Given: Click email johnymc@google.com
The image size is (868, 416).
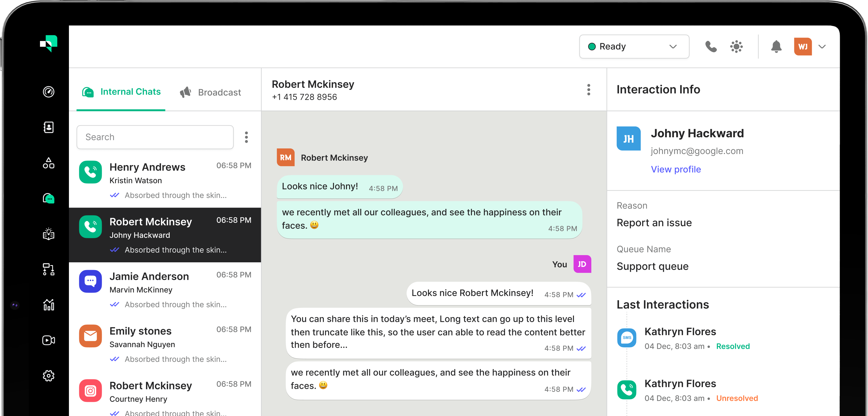Looking at the screenshot, I should [x=697, y=151].
